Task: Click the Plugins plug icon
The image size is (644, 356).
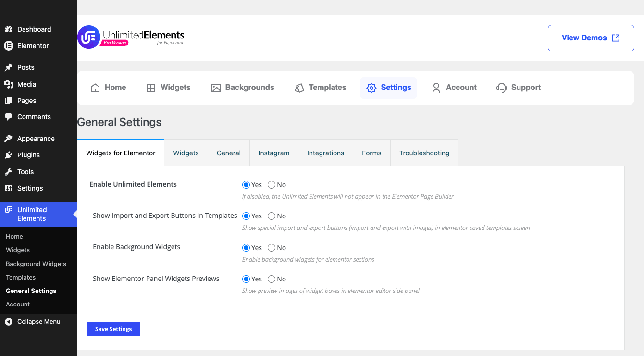Action: pyautogui.click(x=9, y=155)
